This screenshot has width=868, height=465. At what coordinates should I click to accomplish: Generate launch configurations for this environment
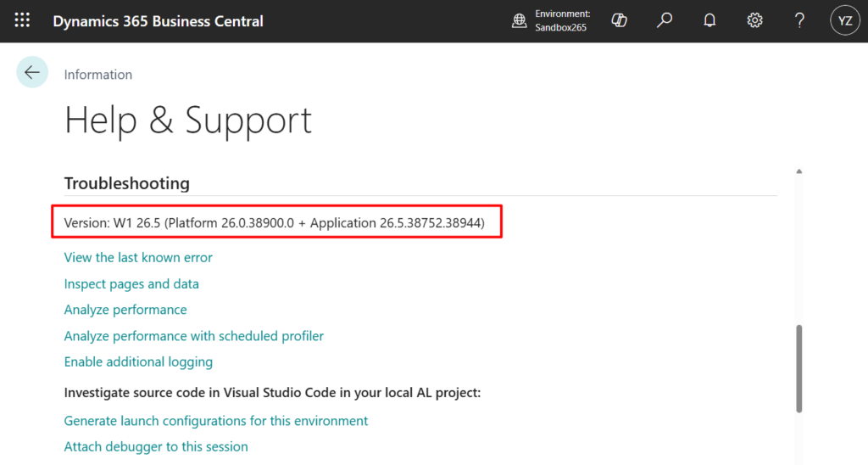click(216, 421)
